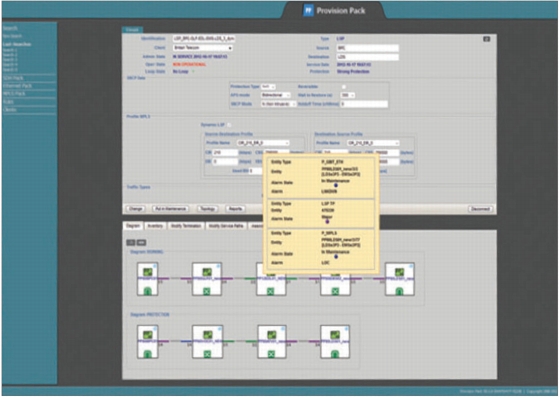Switch to the Inventory tab
This screenshot has height=398, width=560.
[155, 226]
